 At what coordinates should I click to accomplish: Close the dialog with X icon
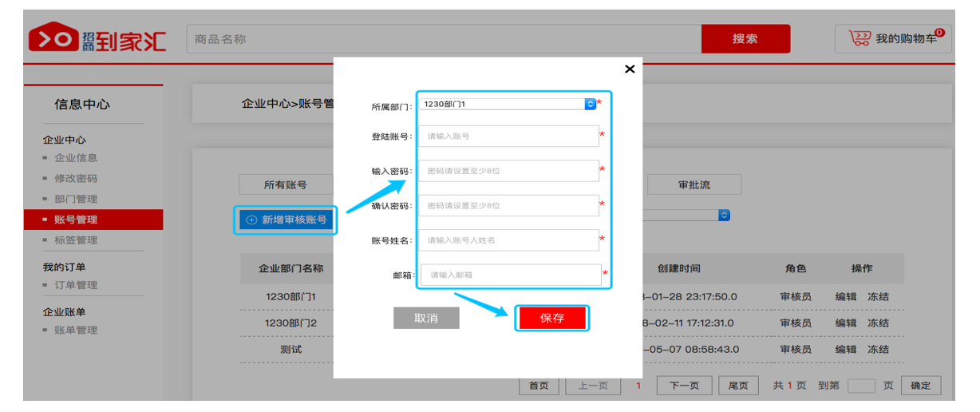pyautogui.click(x=630, y=69)
